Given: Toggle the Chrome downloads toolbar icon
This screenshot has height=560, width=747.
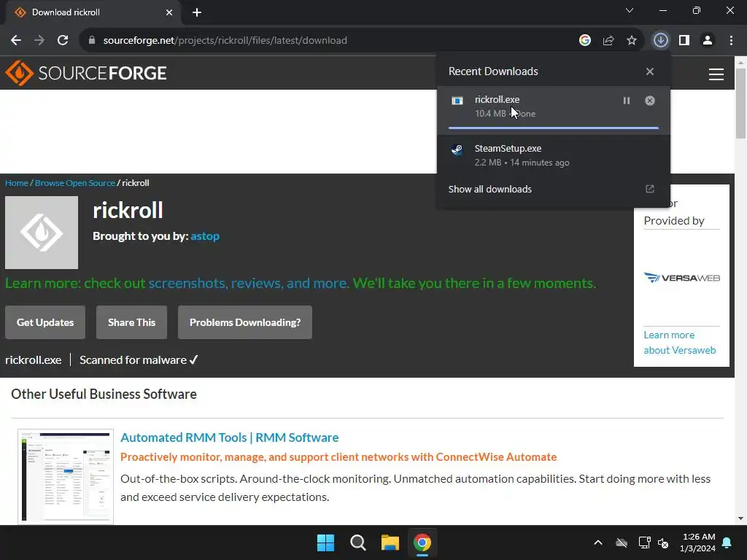Looking at the screenshot, I should coord(660,41).
